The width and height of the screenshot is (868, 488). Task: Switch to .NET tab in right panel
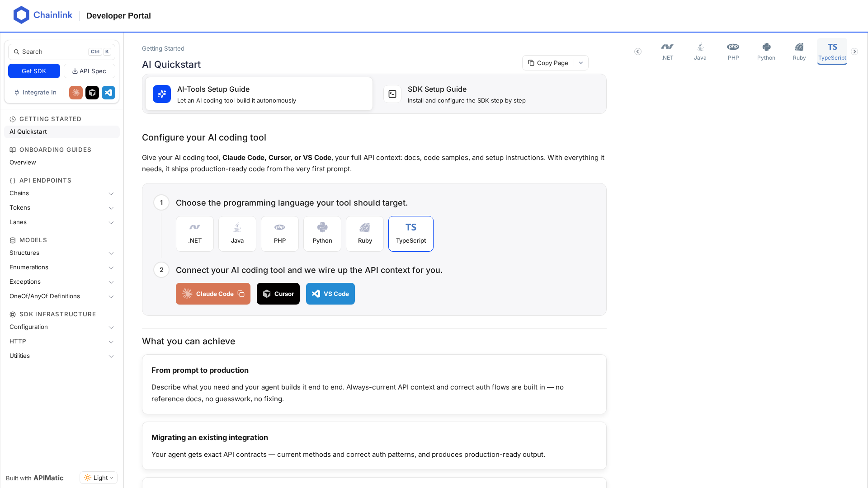(x=667, y=52)
